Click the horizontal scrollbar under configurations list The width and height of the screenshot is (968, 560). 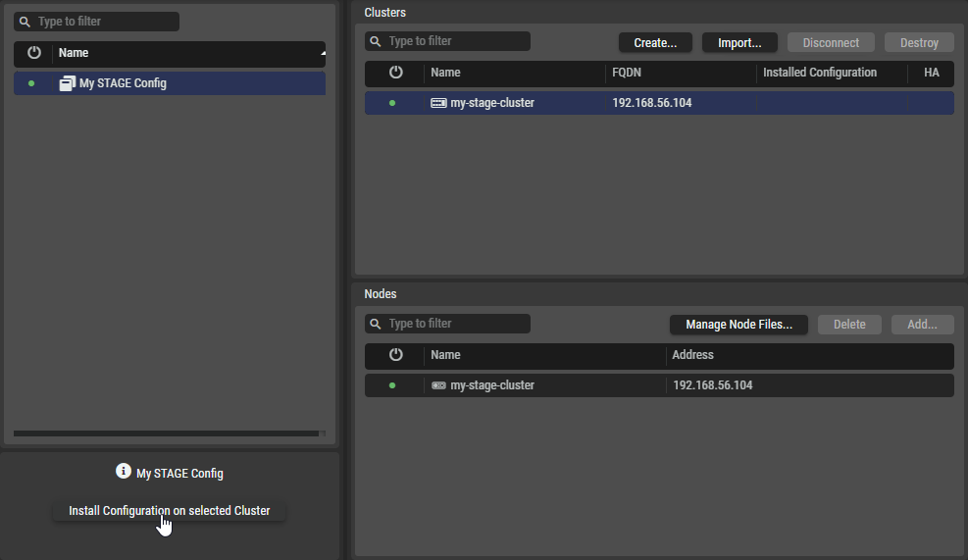166,433
